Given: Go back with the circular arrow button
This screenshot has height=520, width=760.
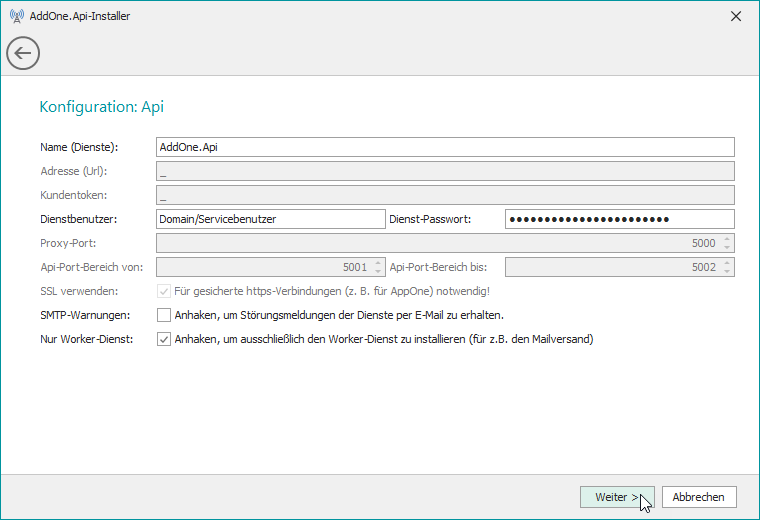Looking at the screenshot, I should point(23,53).
